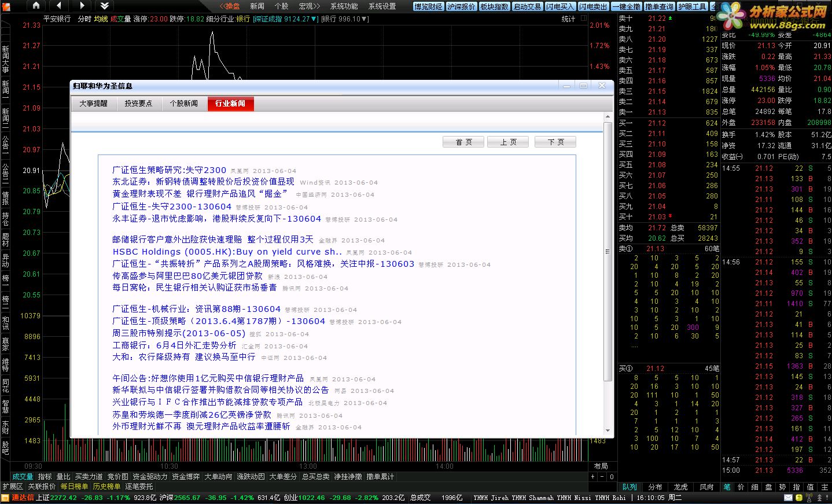
Task: Switch to the 投资要点 tab
Action: [139, 104]
